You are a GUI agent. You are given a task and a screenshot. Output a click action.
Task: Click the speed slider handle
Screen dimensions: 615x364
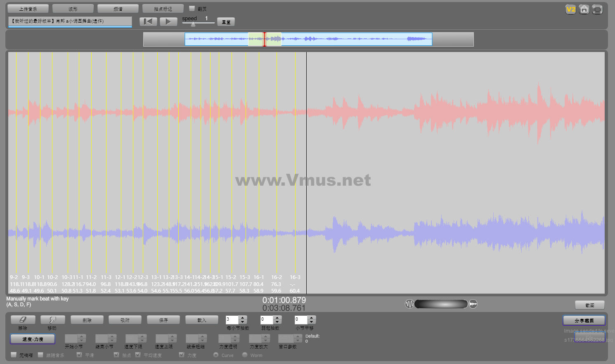coord(193,24)
